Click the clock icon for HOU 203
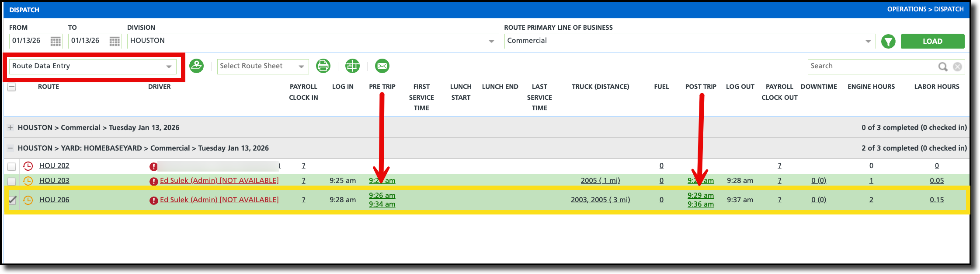The height and width of the screenshot is (274, 980). 28,181
